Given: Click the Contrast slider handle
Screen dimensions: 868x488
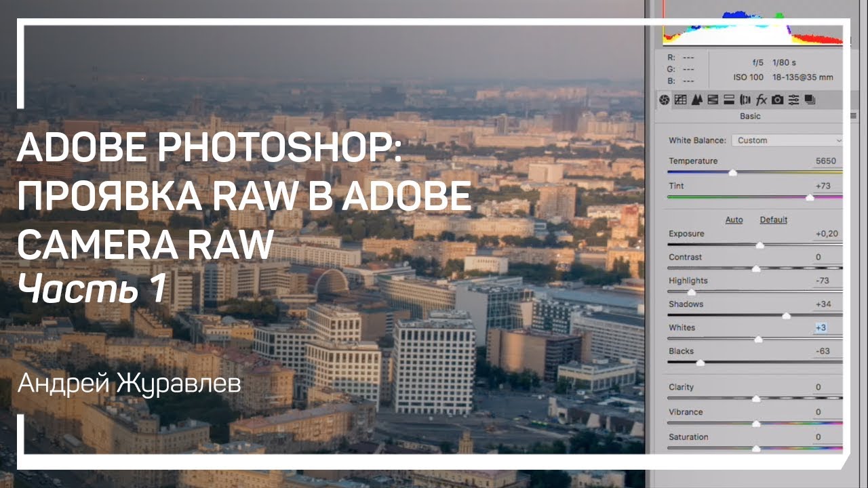Looking at the screenshot, I should click(756, 269).
